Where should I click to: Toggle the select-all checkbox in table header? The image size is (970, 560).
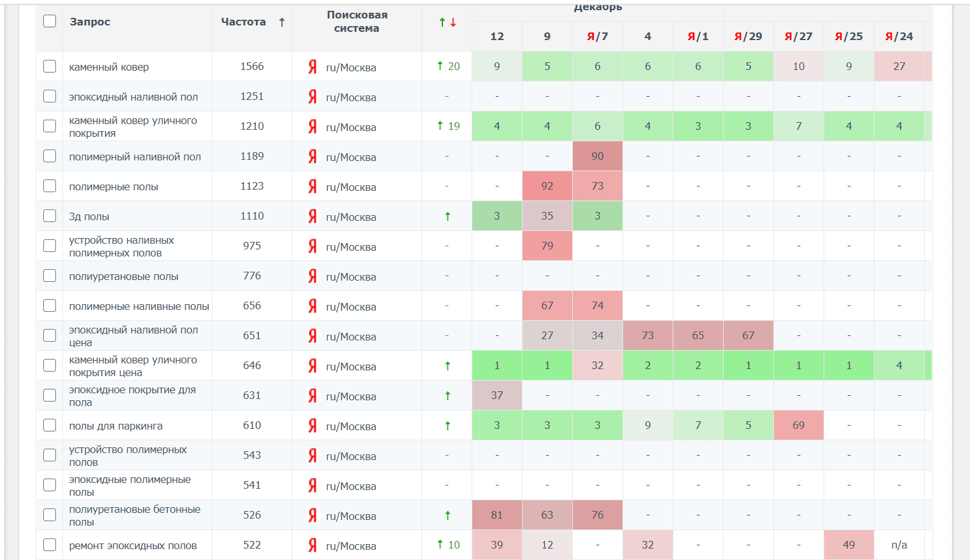50,21
